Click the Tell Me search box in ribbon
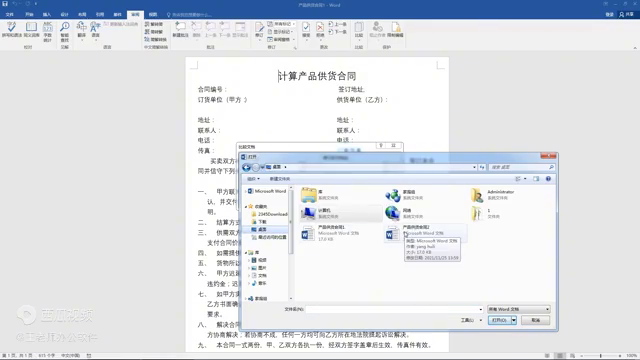This screenshot has height=360, width=640. [190, 15]
